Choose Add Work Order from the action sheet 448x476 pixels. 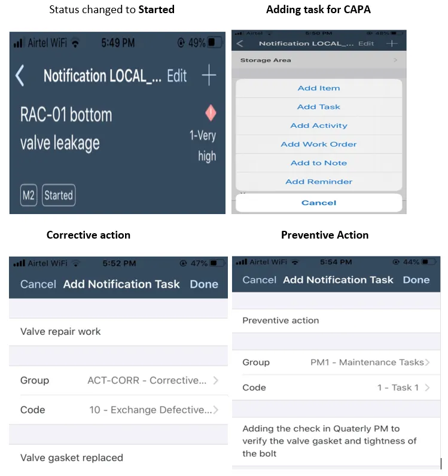(x=319, y=144)
